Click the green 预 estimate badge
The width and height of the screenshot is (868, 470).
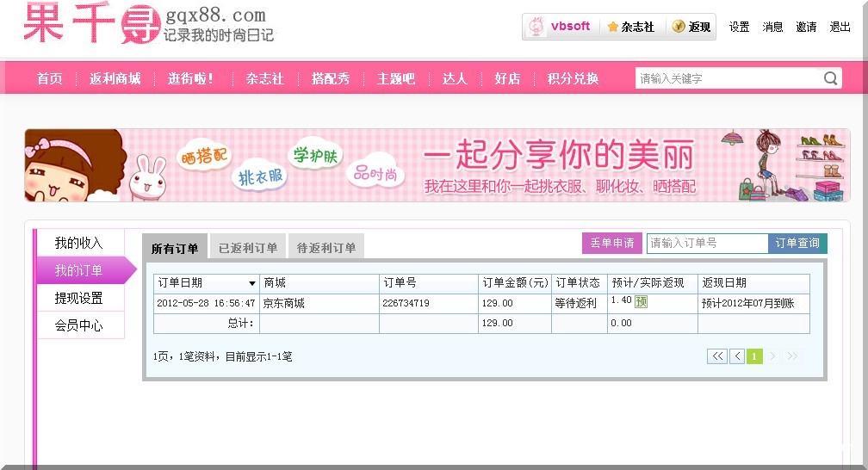[x=641, y=301]
